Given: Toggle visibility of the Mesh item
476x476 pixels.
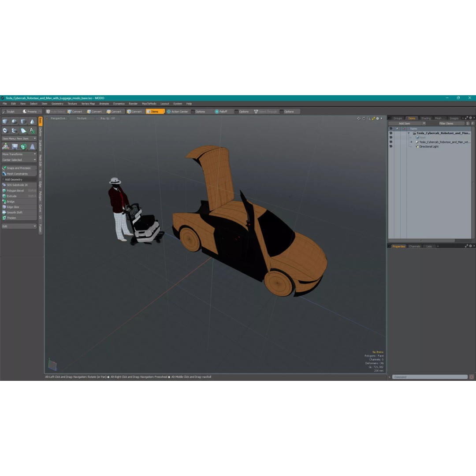Looking at the screenshot, I should click(390, 138).
